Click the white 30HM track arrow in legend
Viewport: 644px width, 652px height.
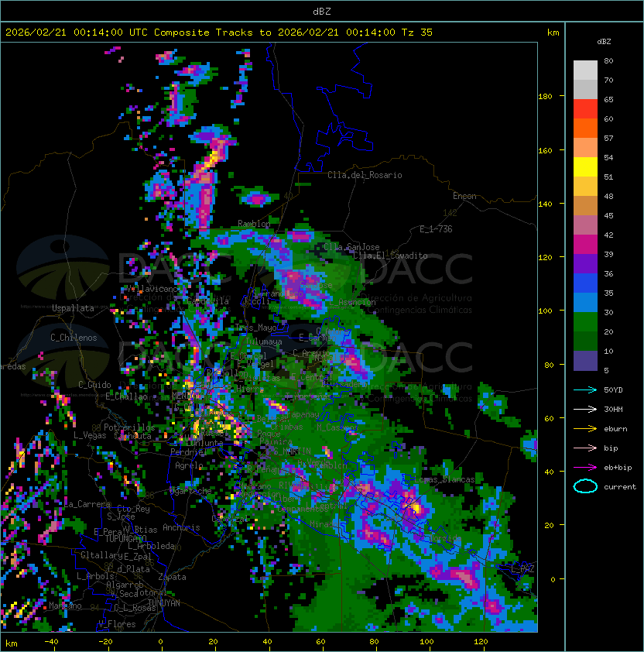tap(585, 409)
